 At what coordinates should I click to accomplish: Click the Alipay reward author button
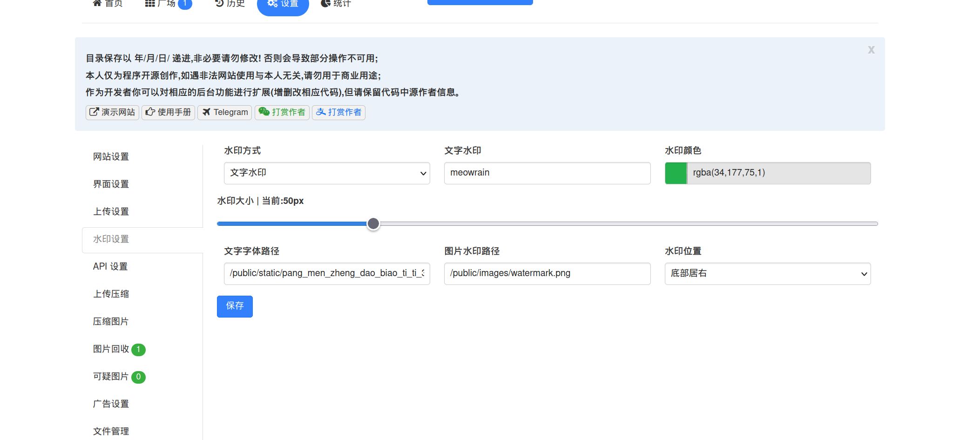tap(338, 112)
